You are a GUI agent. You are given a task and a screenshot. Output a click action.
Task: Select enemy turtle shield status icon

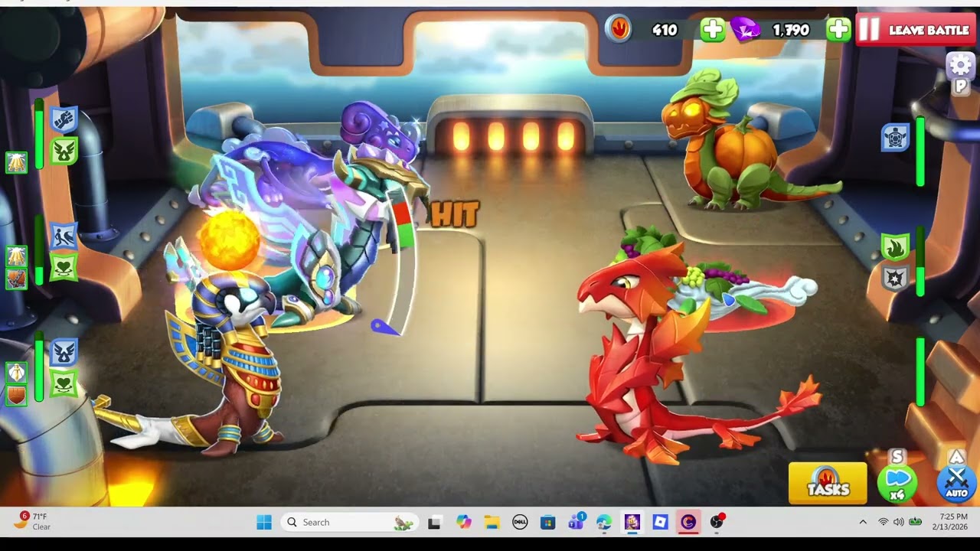(895, 138)
